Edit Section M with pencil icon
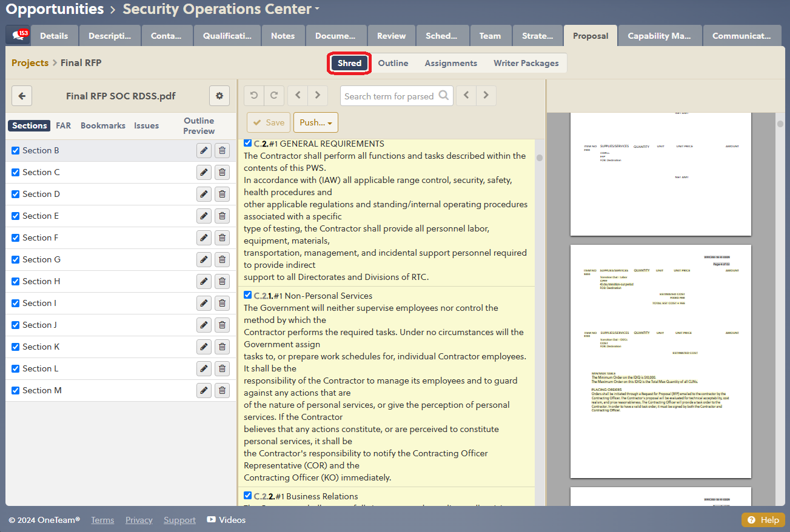This screenshot has width=790, height=532. tap(204, 391)
